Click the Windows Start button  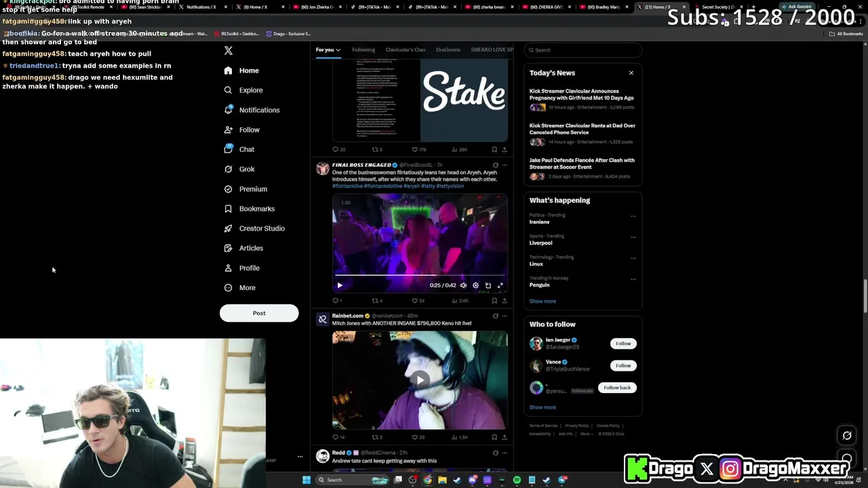pyautogui.click(x=307, y=480)
